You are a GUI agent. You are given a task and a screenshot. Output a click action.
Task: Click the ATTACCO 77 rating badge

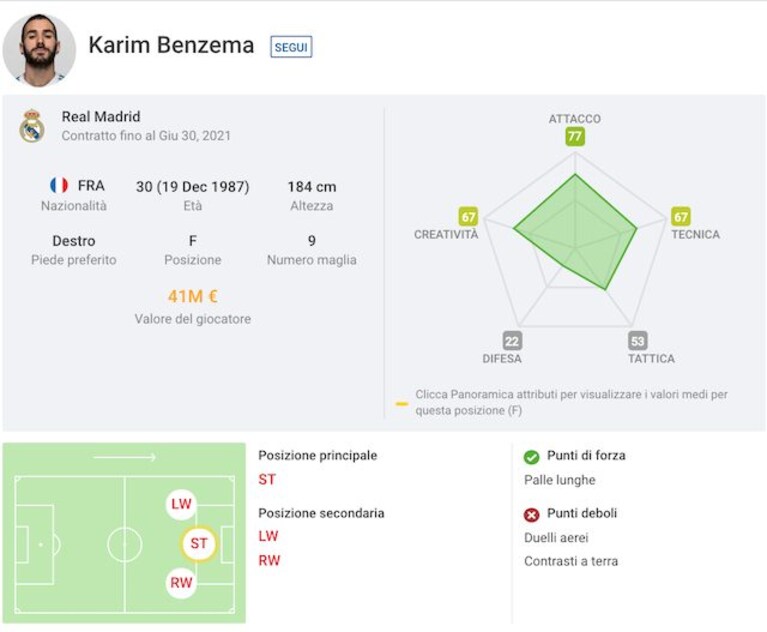575,136
